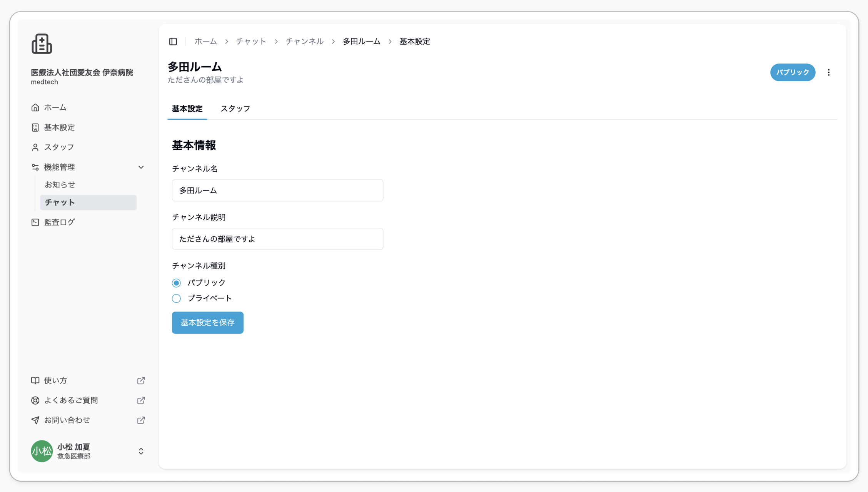Image resolution: width=868 pixels, height=492 pixels.
Task: Click the hospital logo icon
Action: tap(42, 44)
